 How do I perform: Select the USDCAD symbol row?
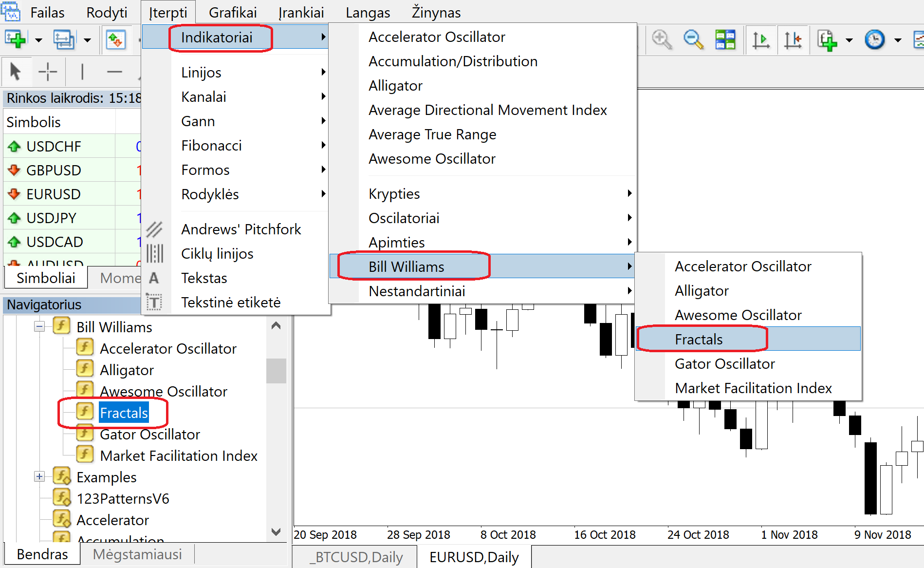click(x=72, y=242)
